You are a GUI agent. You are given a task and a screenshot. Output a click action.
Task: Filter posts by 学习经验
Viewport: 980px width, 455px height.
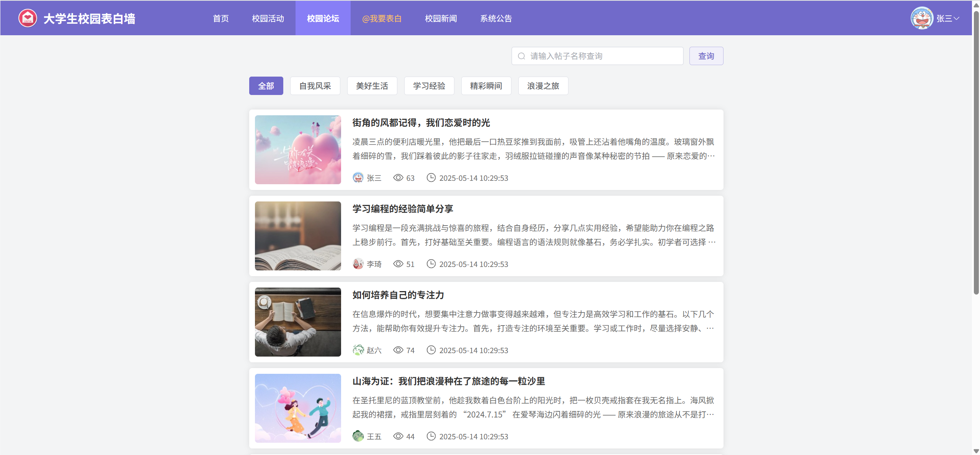point(429,86)
